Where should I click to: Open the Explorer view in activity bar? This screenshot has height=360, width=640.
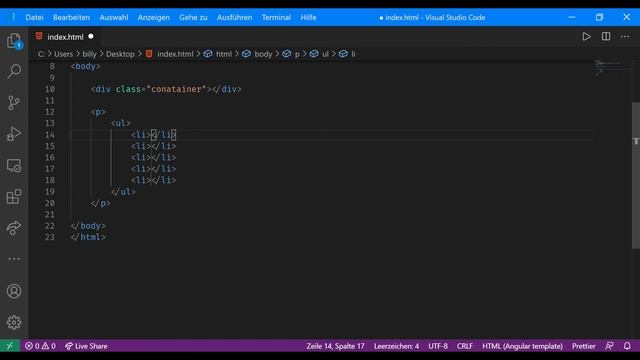click(x=14, y=41)
